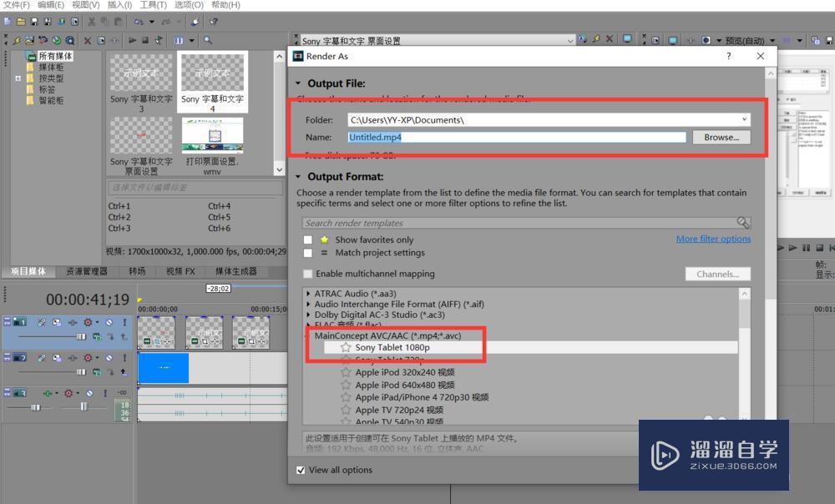The width and height of the screenshot is (835, 504).
Task: Toggle Show favorites only checkbox
Action: click(308, 240)
